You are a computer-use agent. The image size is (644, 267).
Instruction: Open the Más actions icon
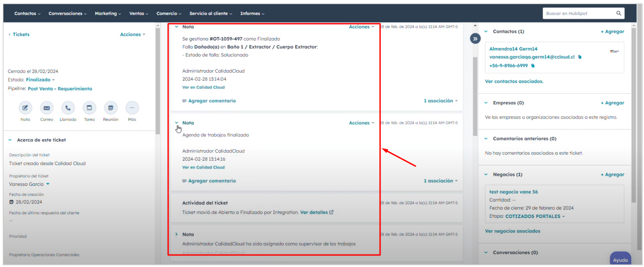point(132,108)
